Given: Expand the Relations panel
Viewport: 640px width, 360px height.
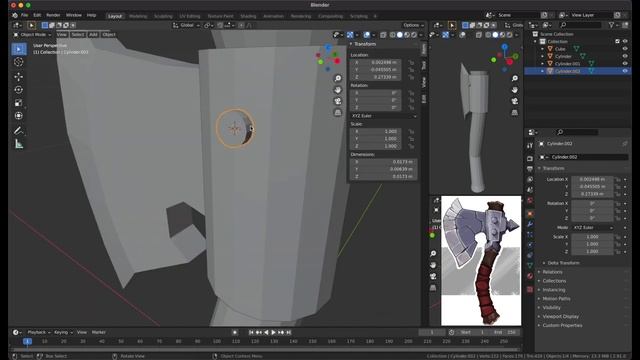Looking at the screenshot, I should click(x=552, y=272).
